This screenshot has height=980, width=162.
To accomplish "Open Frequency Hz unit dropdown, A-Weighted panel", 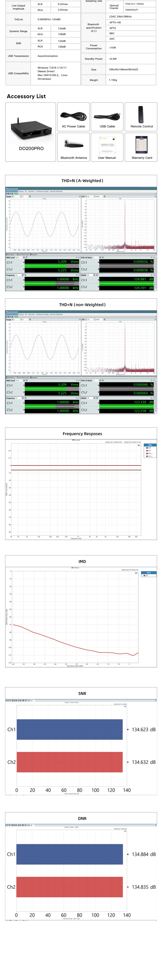I will [x=18, y=275].
